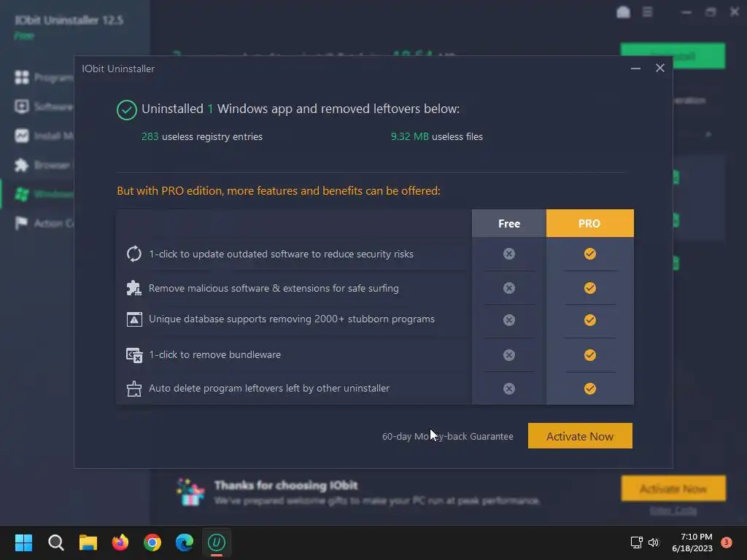747x560 pixels.
Task: Click '9.32 MB useless files' text
Action: pyautogui.click(x=437, y=136)
